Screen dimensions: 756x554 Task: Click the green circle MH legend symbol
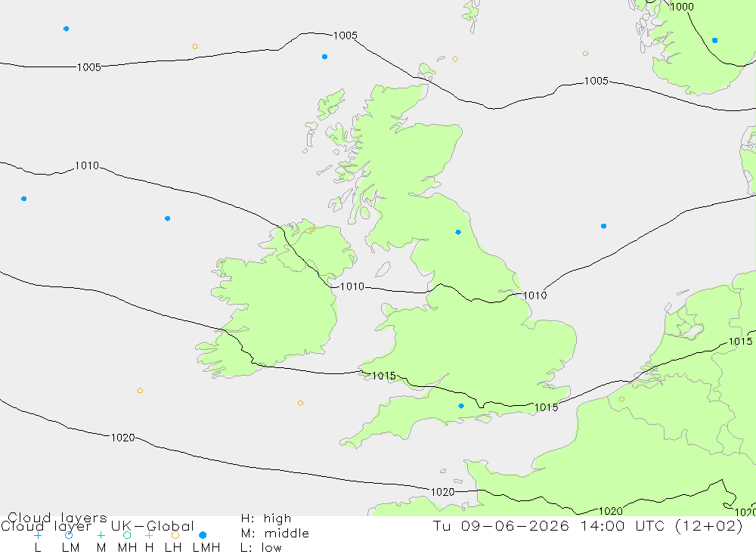[x=127, y=535]
